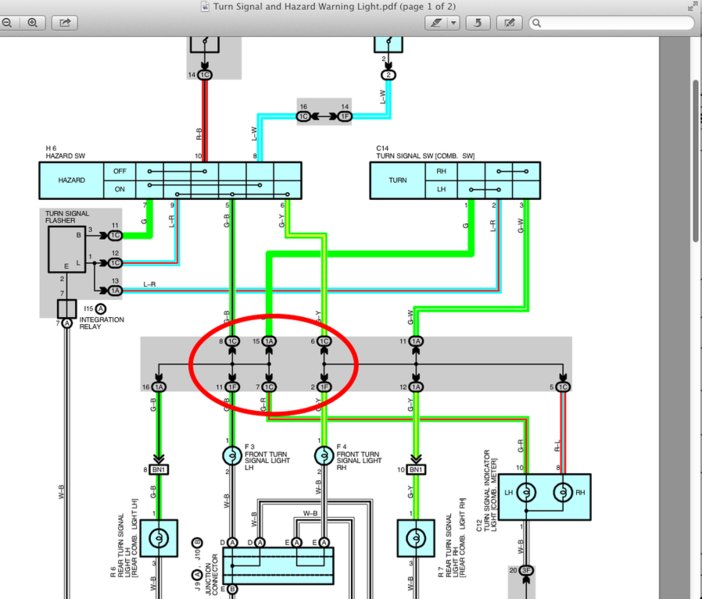Click the 'HAZARD' switch cell
The height and width of the screenshot is (599, 702).
pyautogui.click(x=72, y=180)
